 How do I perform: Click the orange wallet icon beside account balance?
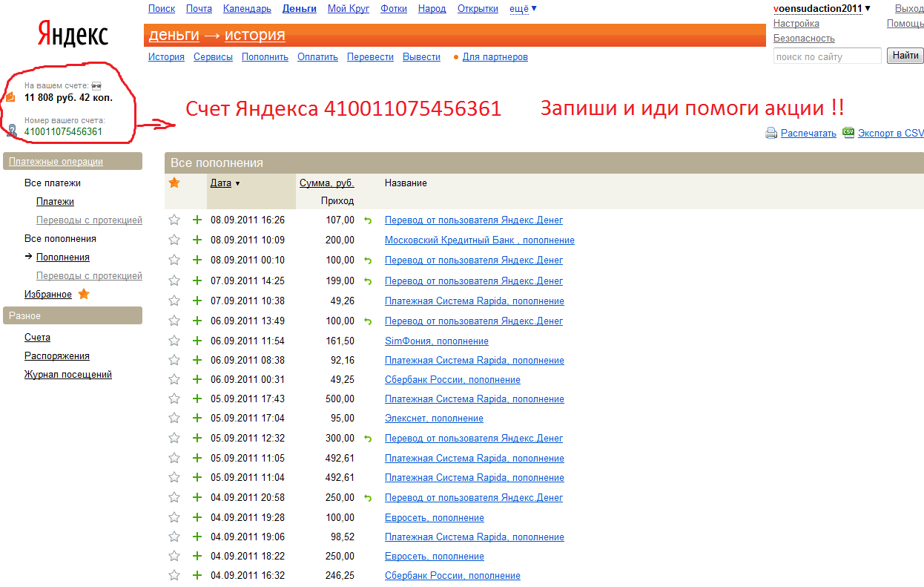[x=10, y=97]
